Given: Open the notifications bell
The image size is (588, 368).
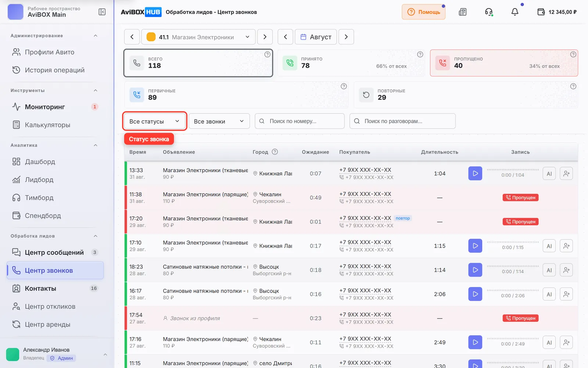Looking at the screenshot, I should (x=515, y=12).
